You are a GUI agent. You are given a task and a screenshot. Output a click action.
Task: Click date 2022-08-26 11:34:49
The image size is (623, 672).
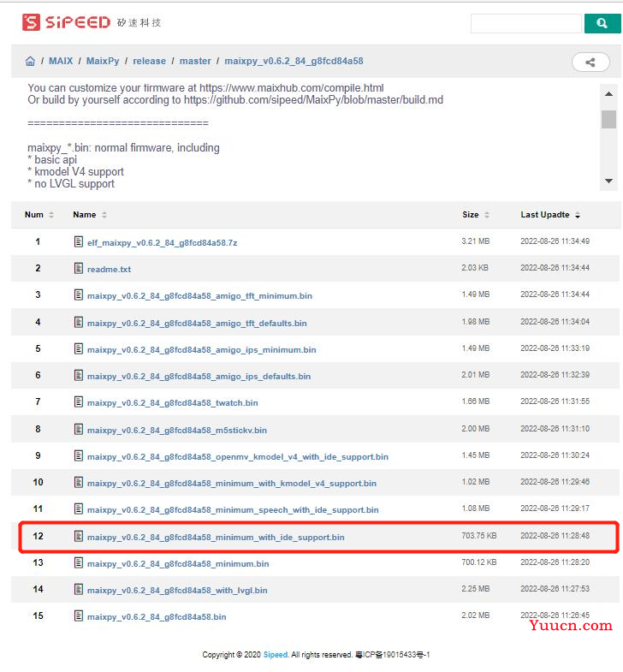(555, 241)
